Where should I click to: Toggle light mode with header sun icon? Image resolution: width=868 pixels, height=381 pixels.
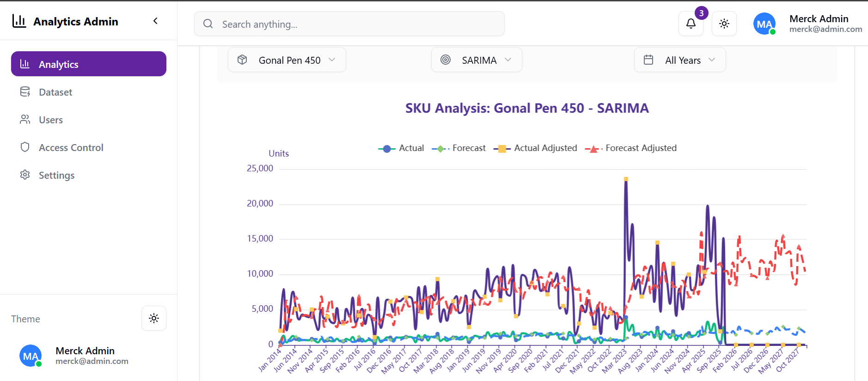[724, 24]
